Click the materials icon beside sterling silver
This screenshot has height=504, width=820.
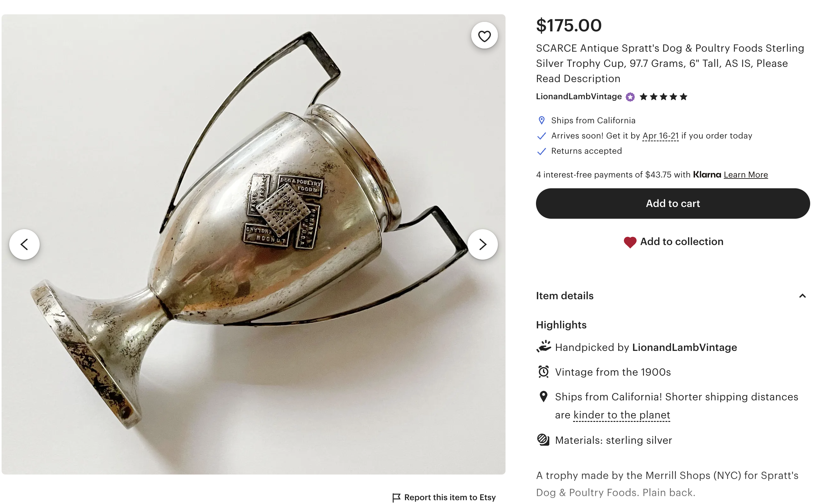(544, 440)
